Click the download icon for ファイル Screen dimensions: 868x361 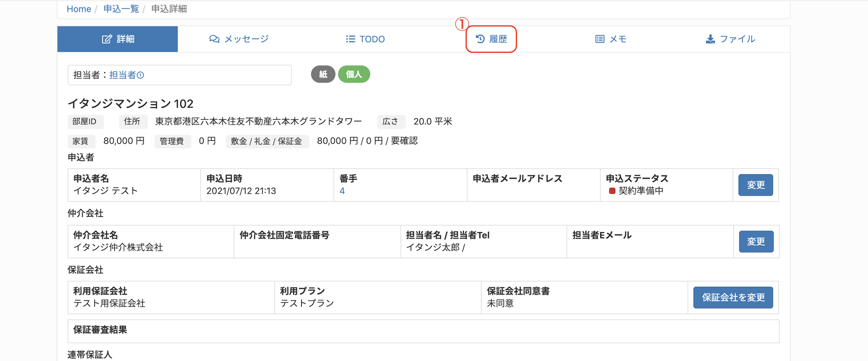click(710, 39)
